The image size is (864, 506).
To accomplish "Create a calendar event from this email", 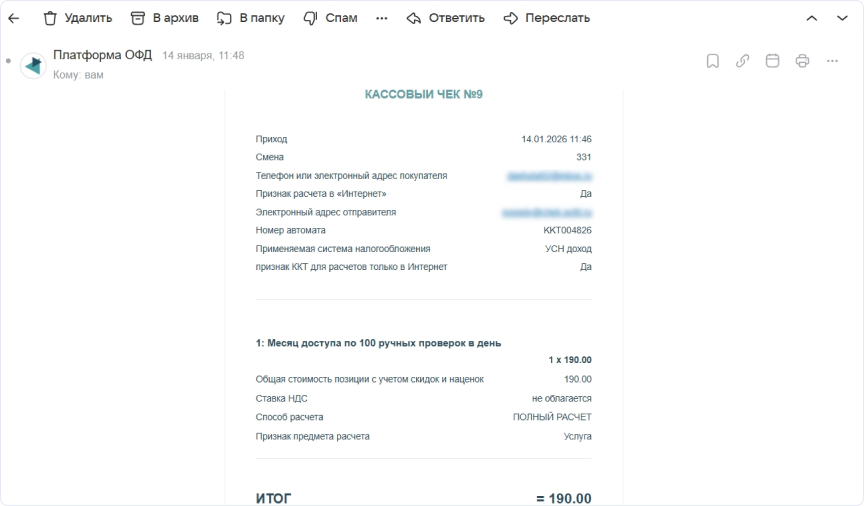I will click(772, 61).
